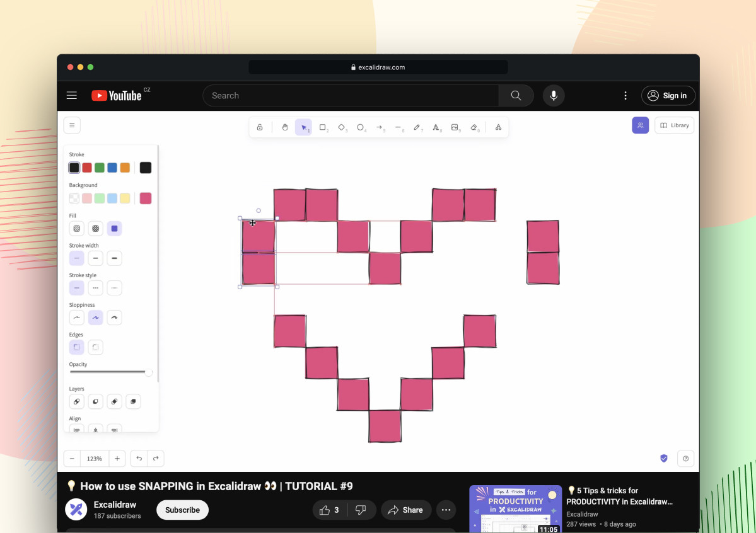Set stroke style to dashed
The width and height of the screenshot is (756, 533).
pos(95,288)
